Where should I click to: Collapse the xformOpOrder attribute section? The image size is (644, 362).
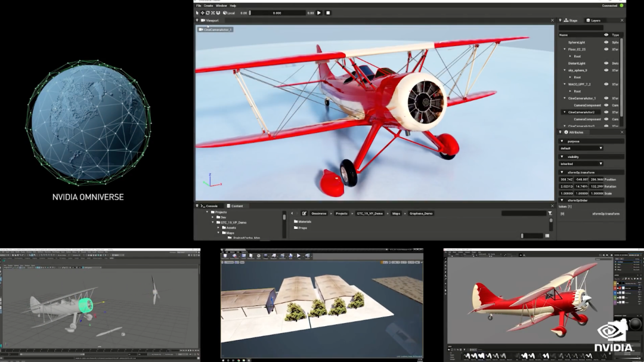click(x=562, y=200)
